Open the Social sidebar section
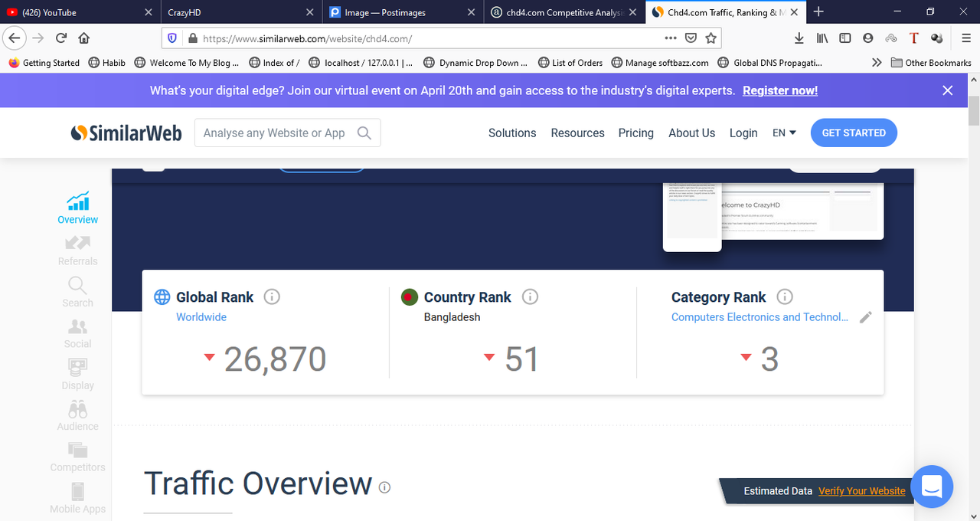This screenshot has height=521, width=980. coord(77,333)
